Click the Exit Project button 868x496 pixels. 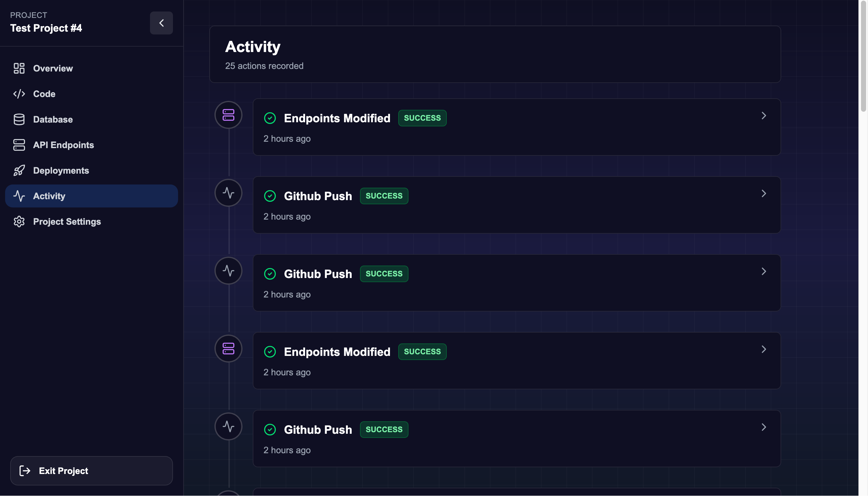(x=92, y=470)
